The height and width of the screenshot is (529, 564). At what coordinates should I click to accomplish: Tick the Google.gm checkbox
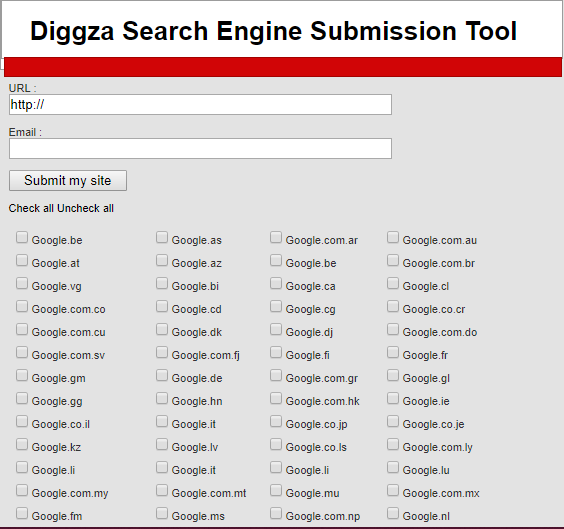[22, 375]
